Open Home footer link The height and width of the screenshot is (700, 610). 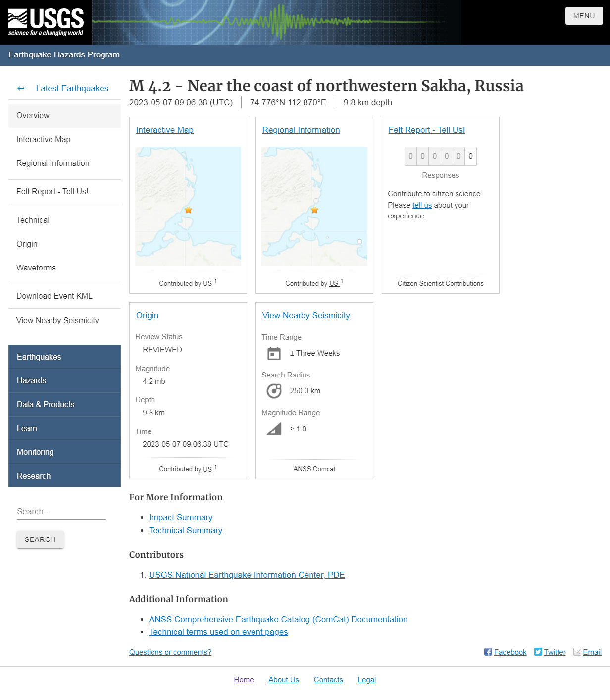tap(244, 680)
